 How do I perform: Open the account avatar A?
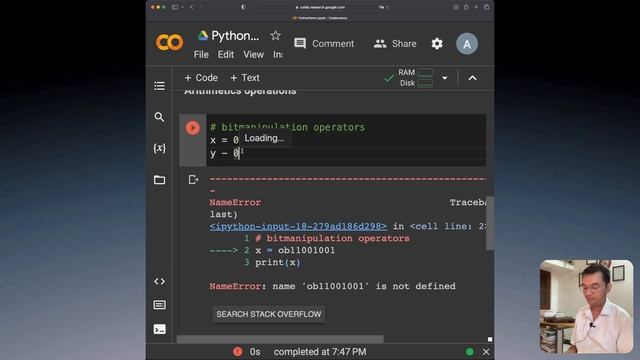(467, 44)
